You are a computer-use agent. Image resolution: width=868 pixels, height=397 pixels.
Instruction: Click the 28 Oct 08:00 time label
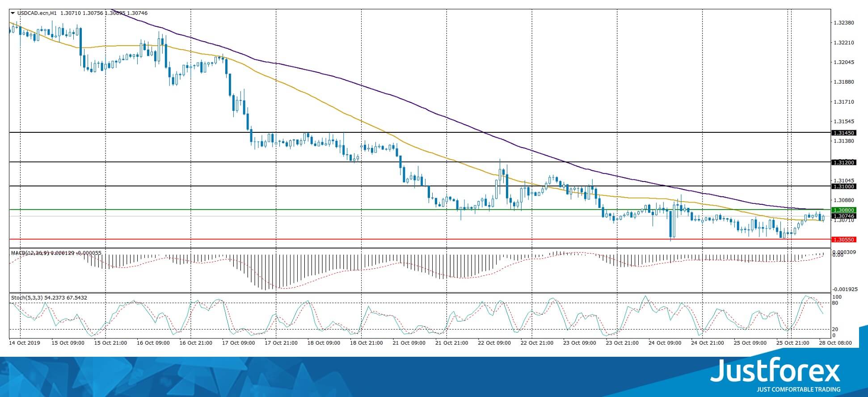[835, 343]
